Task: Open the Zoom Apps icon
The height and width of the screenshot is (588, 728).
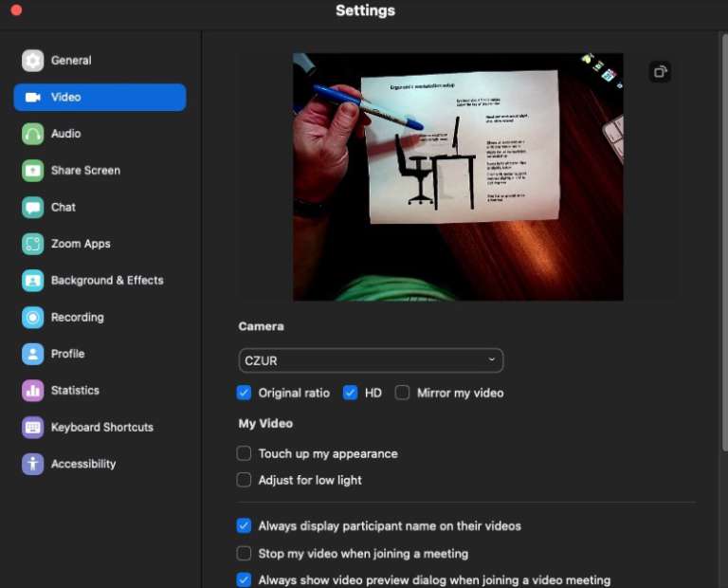Action: coord(33,244)
